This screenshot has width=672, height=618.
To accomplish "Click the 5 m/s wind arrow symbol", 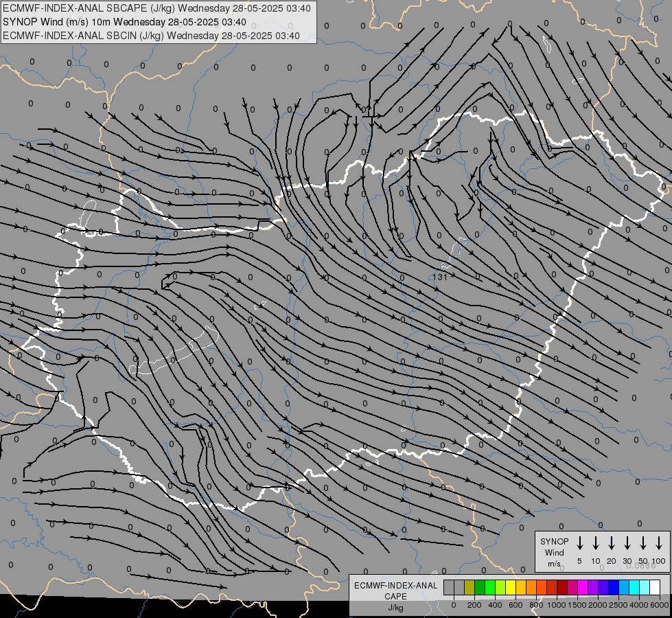I will (x=579, y=543).
